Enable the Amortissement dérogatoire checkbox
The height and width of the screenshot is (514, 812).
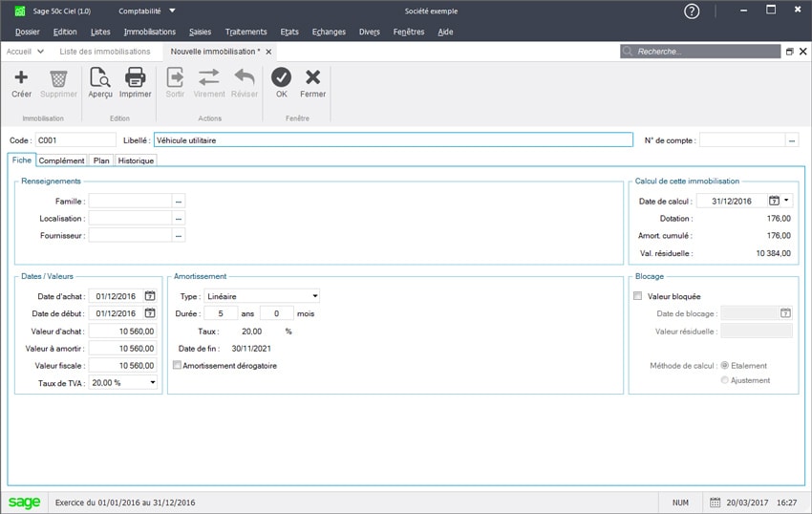coord(177,365)
